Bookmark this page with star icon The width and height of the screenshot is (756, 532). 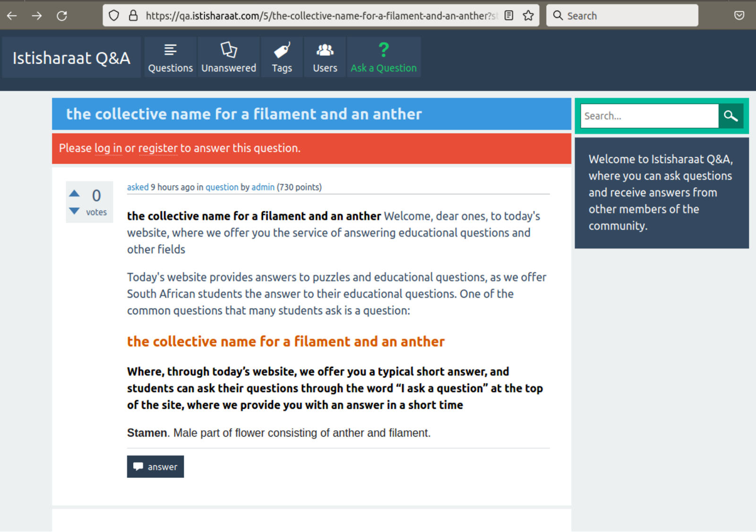[x=528, y=16]
